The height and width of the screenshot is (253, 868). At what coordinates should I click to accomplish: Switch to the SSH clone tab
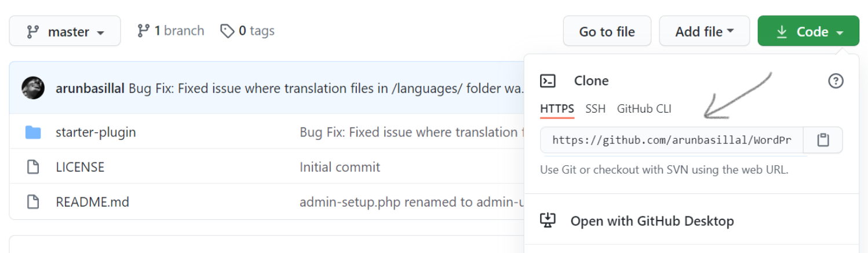tap(595, 109)
